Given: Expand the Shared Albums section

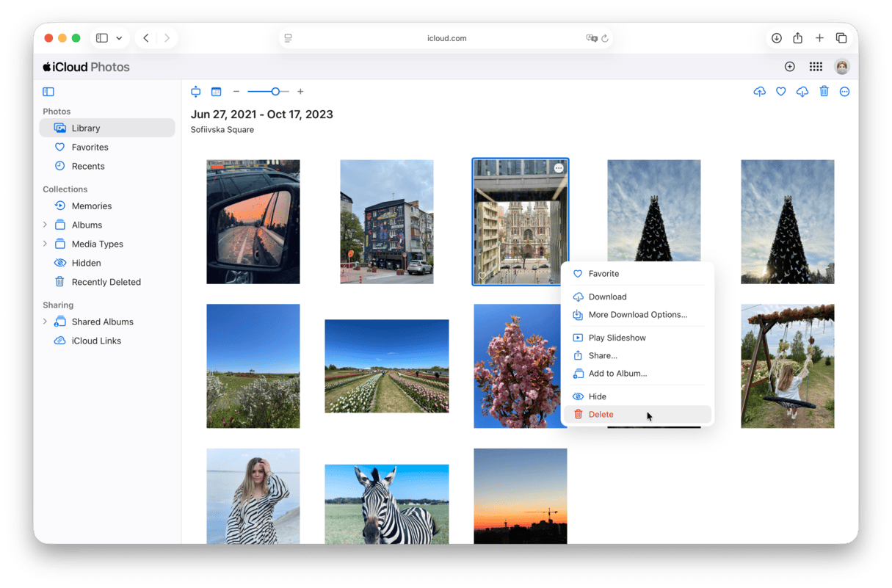Looking at the screenshot, I should point(45,322).
